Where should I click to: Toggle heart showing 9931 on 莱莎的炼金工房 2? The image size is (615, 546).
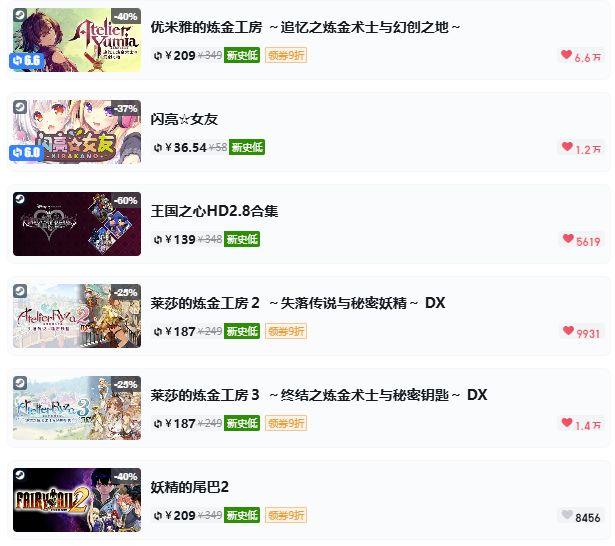click(x=568, y=330)
